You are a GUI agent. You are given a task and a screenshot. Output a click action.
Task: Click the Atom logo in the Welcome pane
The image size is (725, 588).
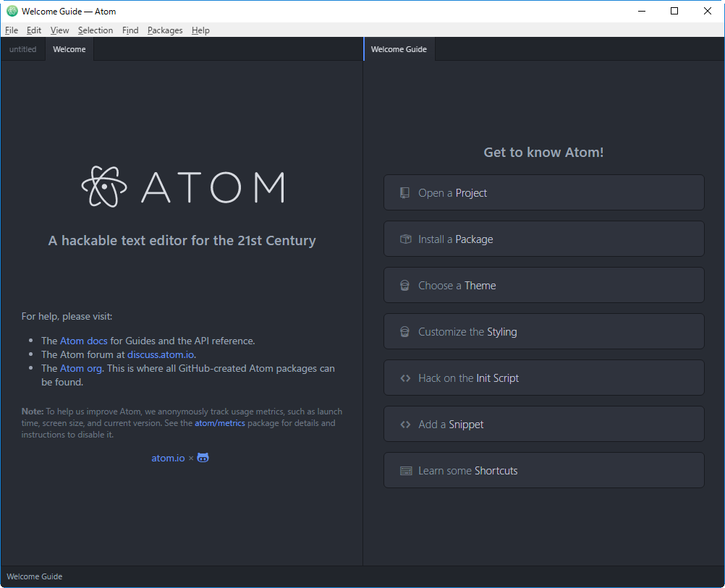point(182,187)
